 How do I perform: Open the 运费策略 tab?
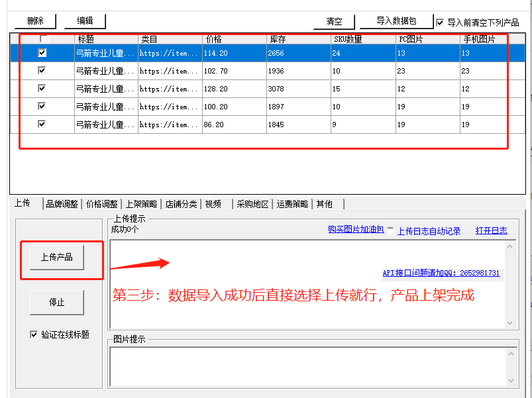[x=292, y=204]
